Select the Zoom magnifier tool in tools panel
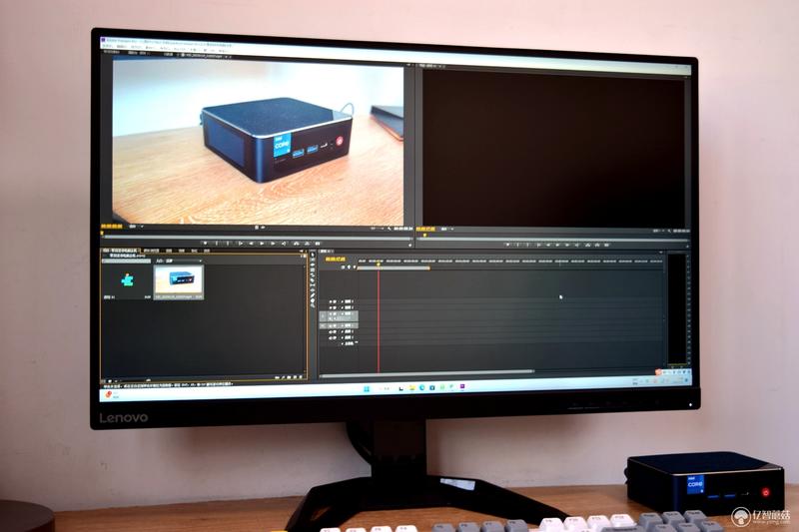Image resolution: width=799 pixels, height=532 pixels. click(312, 304)
